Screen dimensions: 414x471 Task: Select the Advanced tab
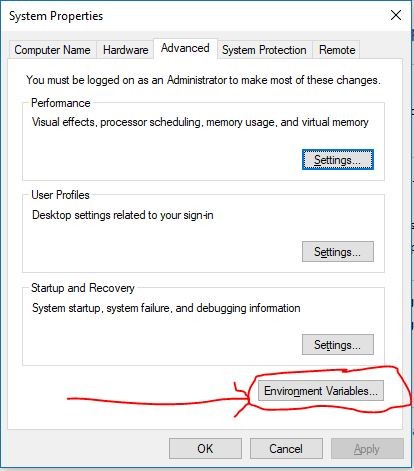tap(185, 48)
